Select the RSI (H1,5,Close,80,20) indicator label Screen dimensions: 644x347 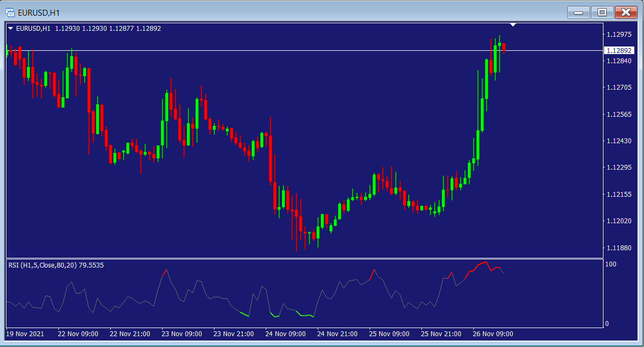click(x=56, y=265)
